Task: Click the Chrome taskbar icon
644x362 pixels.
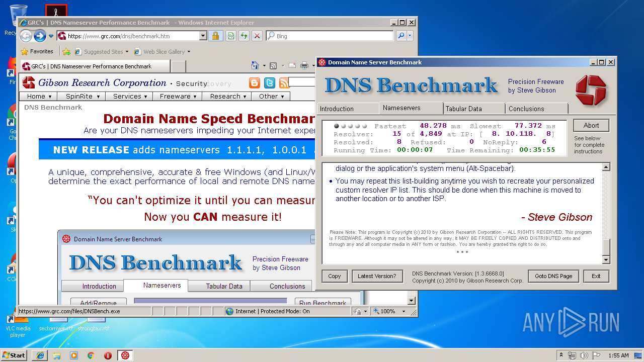Action: click(91, 355)
